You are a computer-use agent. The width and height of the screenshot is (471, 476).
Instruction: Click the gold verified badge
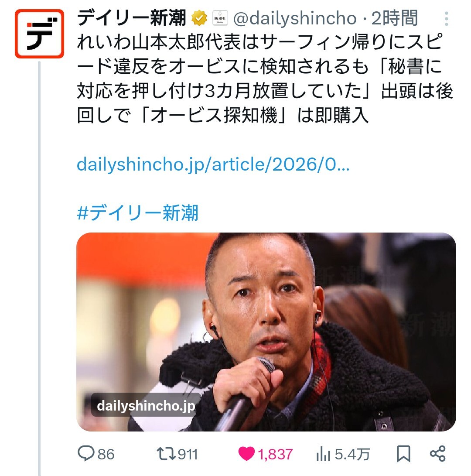coord(199,18)
